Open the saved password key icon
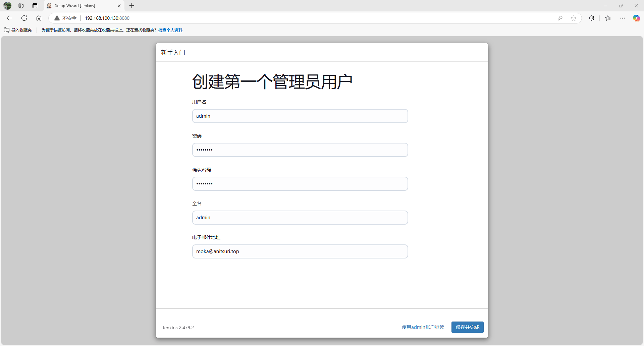The height and width of the screenshot is (346, 644). point(560,18)
